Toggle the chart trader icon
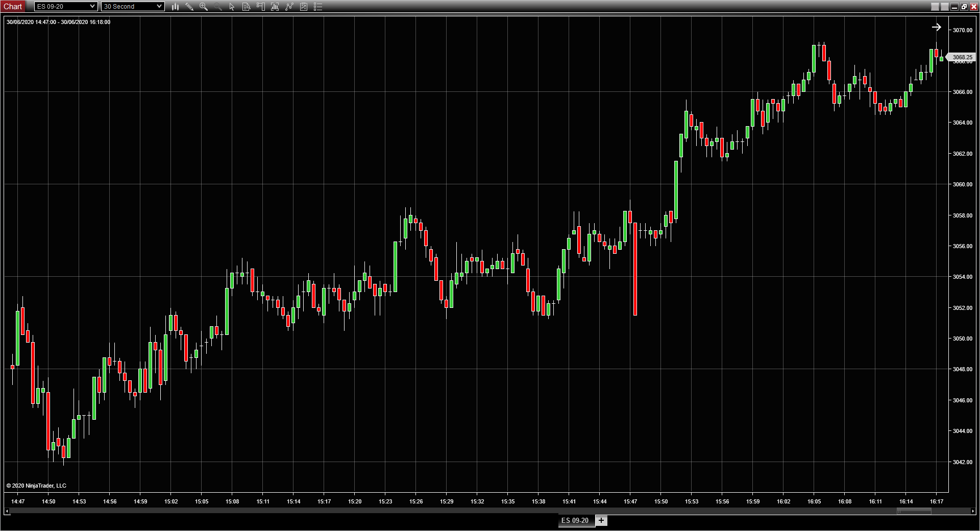 (261, 7)
